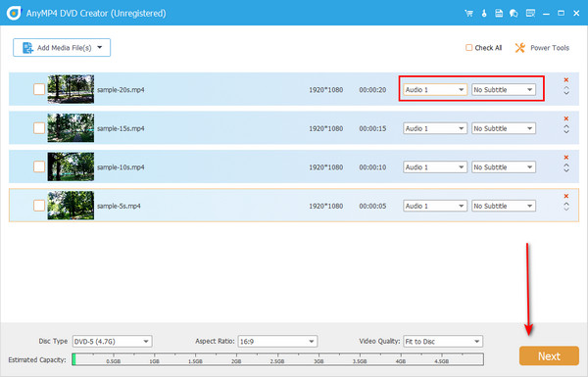Tick the Check All checkbox
This screenshot has width=588, height=377.
point(468,48)
